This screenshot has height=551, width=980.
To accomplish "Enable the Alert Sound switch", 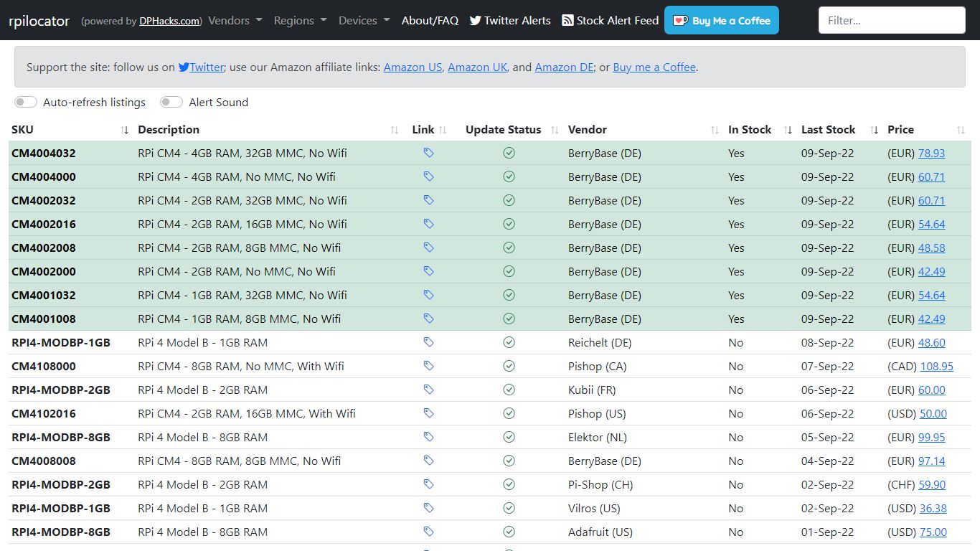I will [171, 102].
